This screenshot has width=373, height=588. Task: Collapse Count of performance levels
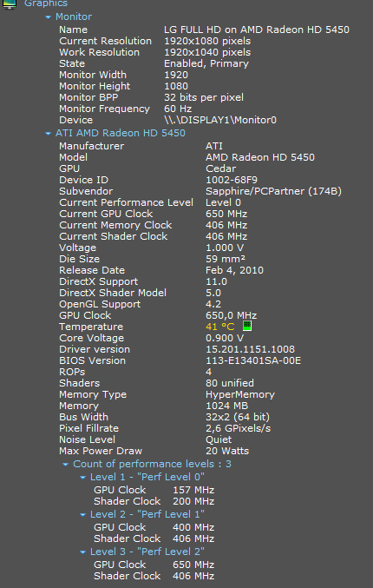pos(66,465)
